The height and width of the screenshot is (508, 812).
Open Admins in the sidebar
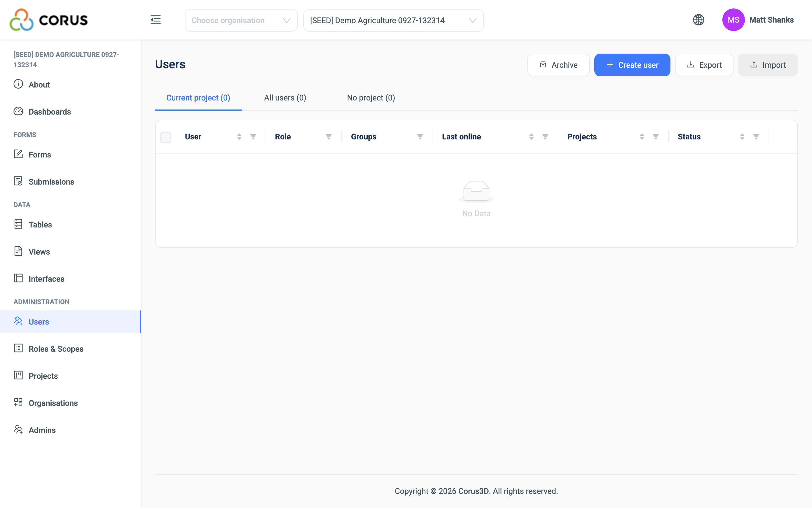pyautogui.click(x=70, y=430)
